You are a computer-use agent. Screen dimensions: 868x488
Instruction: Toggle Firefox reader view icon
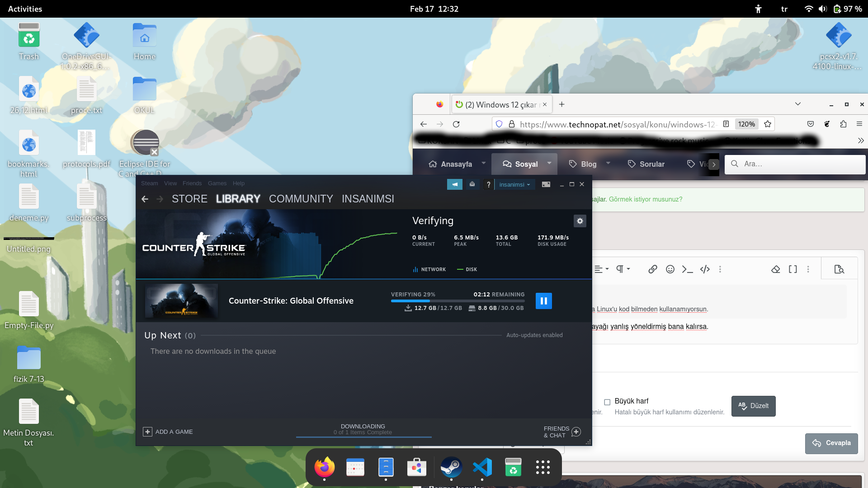(x=726, y=124)
